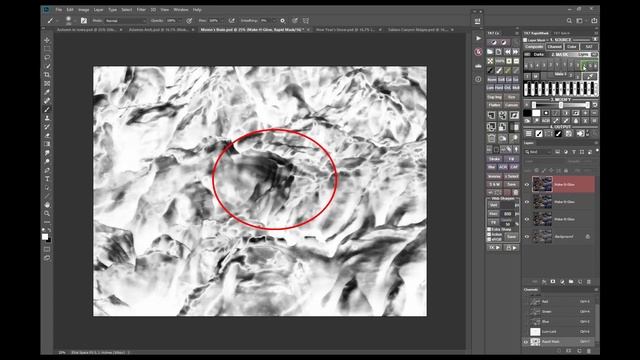Image resolution: width=640 pixels, height=360 pixels.
Task: Select the Eyedropper tool
Action: (x=47, y=92)
